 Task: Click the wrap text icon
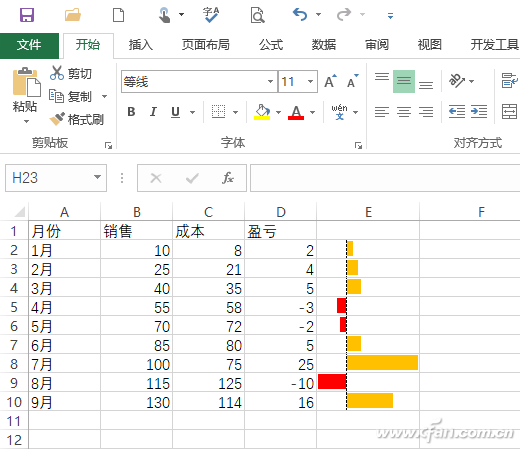point(510,81)
